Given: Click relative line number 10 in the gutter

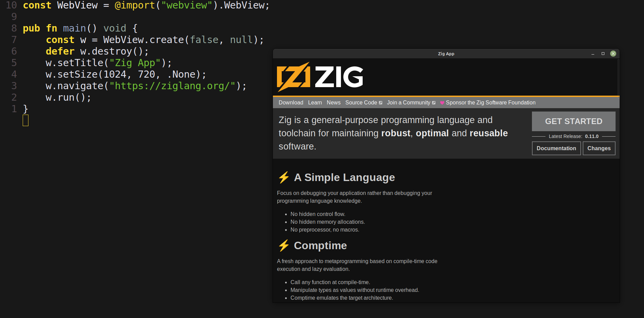Looking at the screenshot, I should [x=11, y=5].
